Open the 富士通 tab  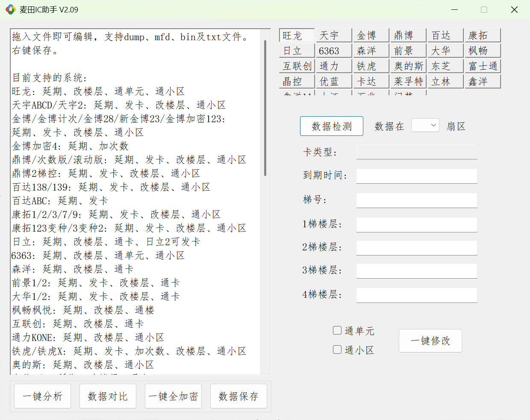483,66
